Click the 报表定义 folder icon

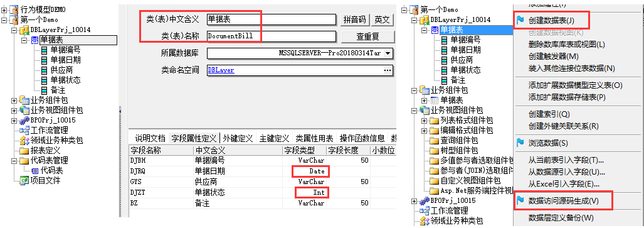tap(24, 150)
